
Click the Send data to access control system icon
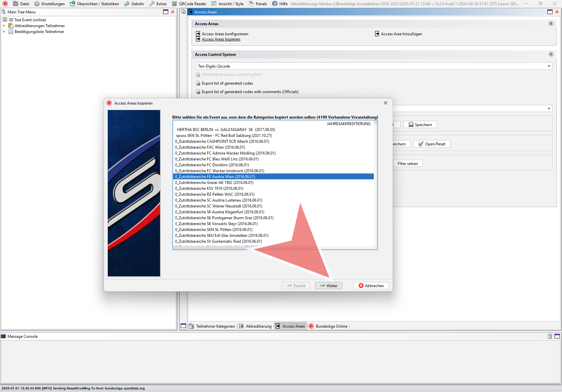198,75
